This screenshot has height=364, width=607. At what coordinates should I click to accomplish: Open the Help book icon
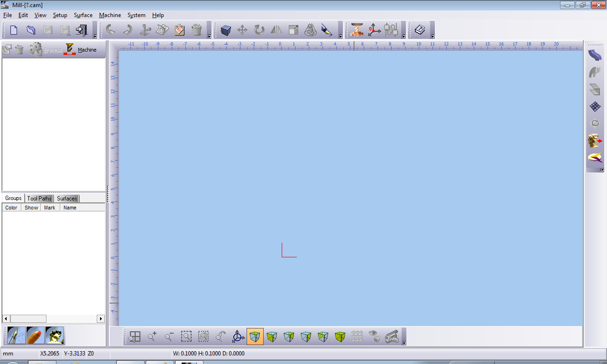pyautogui.click(x=420, y=29)
